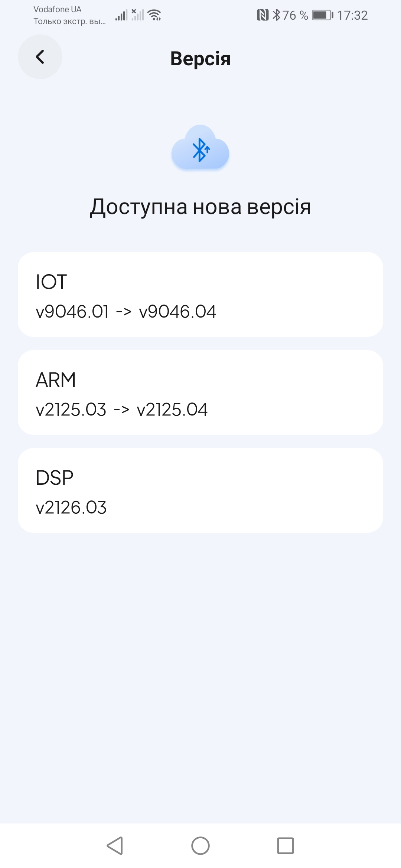401x868 pixels.
Task: Select the IOT firmware version card
Action: pos(200,295)
